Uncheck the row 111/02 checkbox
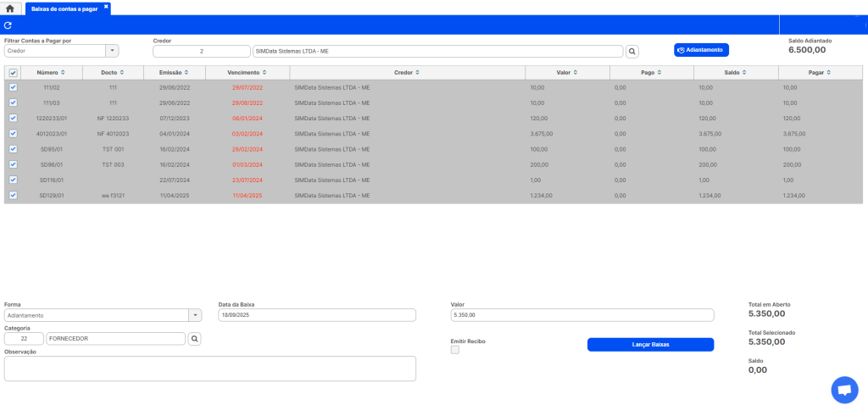Viewport: 868px width, 405px height. click(x=13, y=87)
